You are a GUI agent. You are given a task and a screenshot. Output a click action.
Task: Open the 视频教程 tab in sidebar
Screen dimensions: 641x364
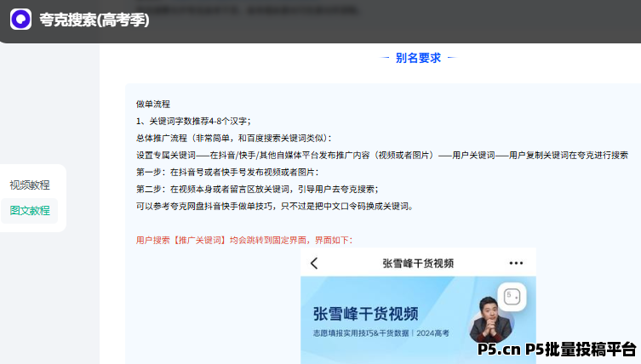30,185
